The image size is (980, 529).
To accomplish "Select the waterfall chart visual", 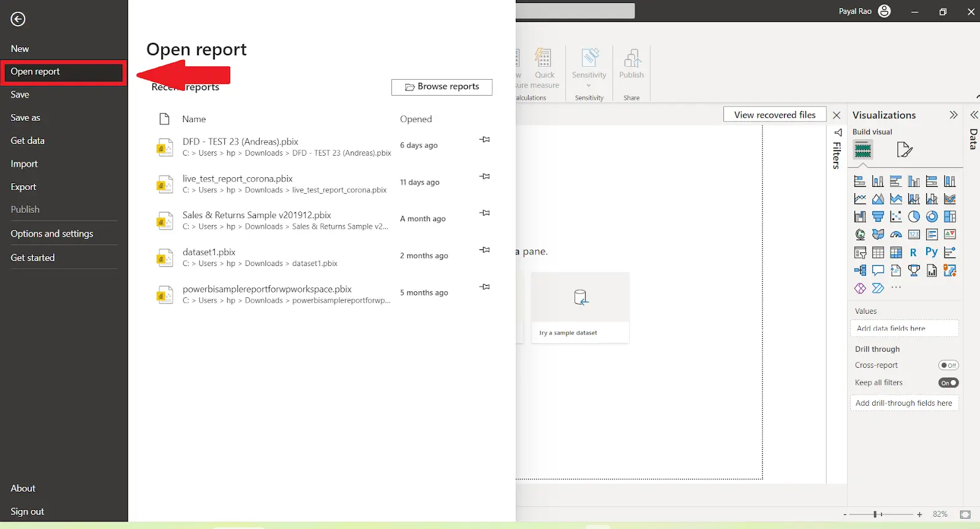I will (x=860, y=217).
